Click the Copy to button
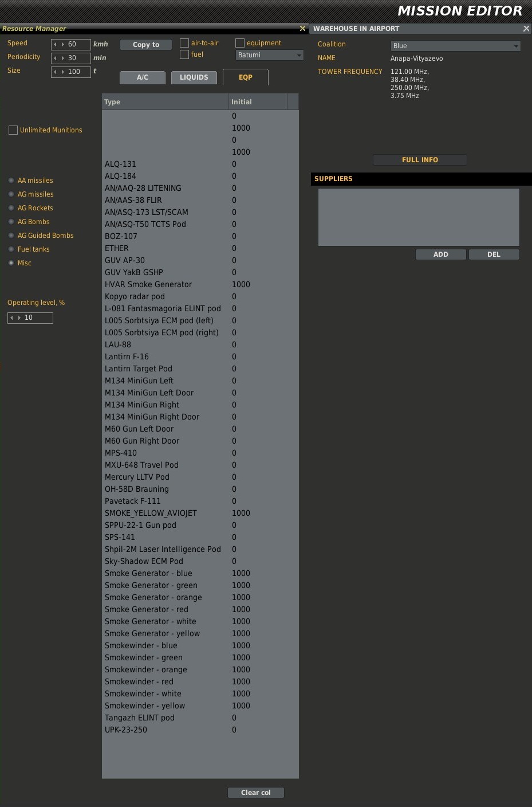This screenshot has width=532, height=807. point(146,45)
